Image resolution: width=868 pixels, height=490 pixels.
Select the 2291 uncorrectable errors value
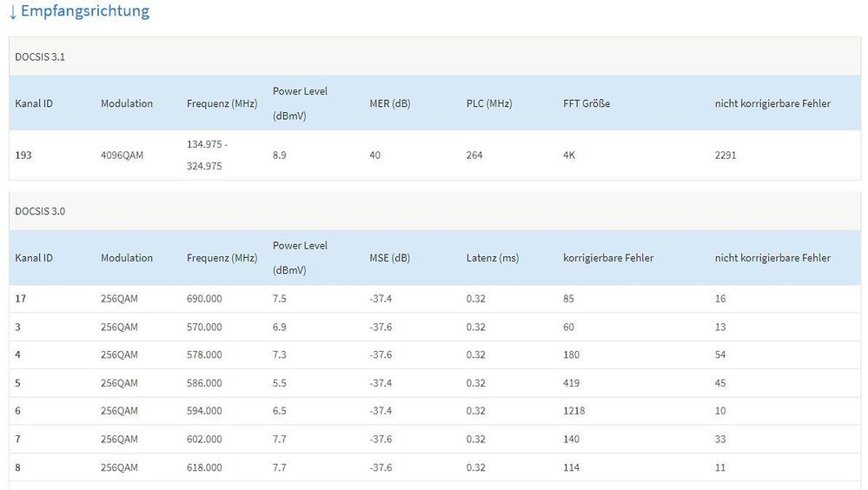(726, 156)
